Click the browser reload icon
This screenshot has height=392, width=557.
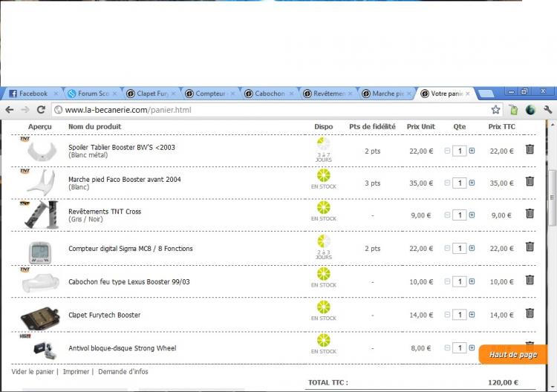point(41,110)
